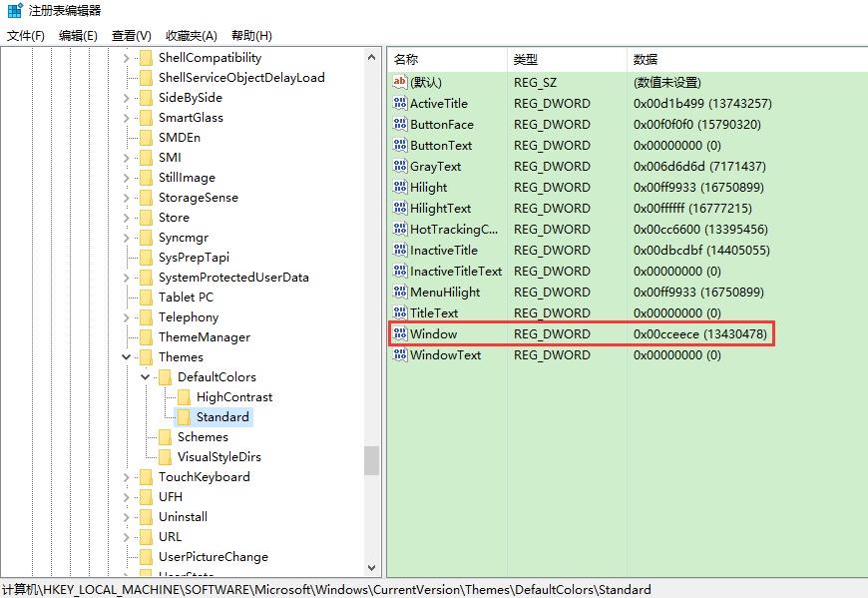Click the DWORD icon next to ActiveTitle

(x=400, y=103)
